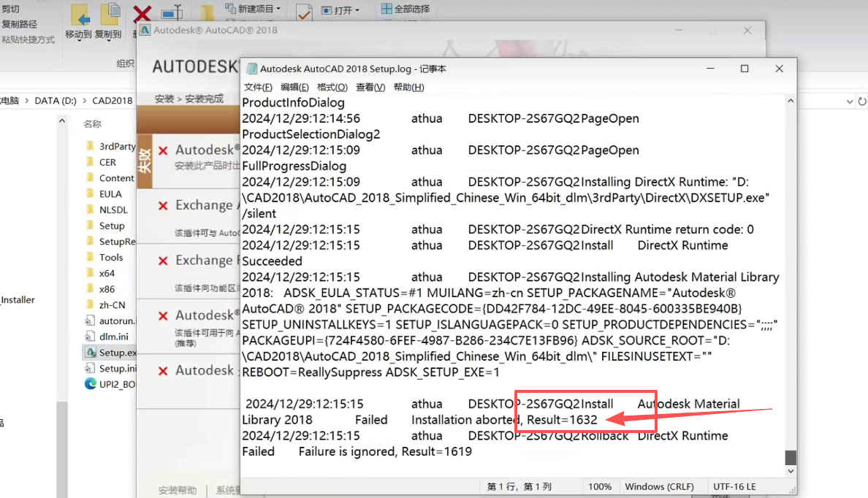Select the zh-CN folder

(112, 305)
